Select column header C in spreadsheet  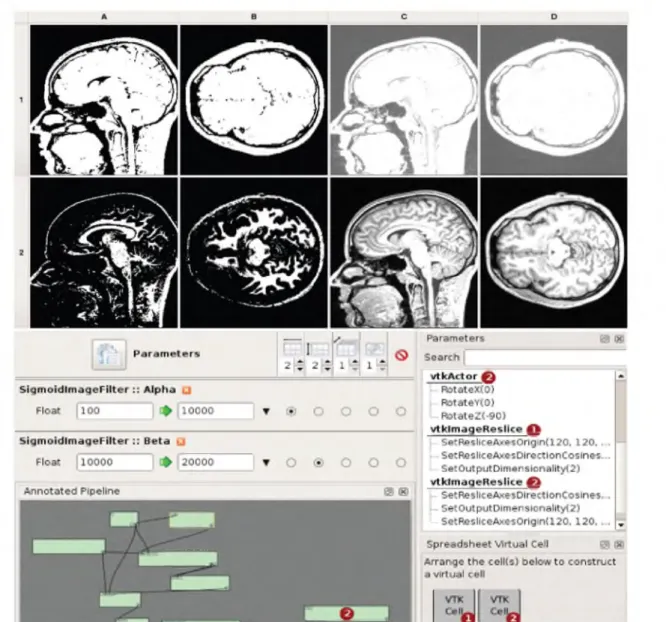404,17
